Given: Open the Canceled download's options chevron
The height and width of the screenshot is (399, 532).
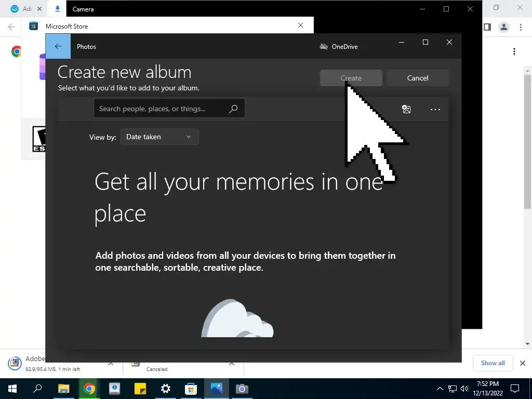Looking at the screenshot, I should 231,364.
